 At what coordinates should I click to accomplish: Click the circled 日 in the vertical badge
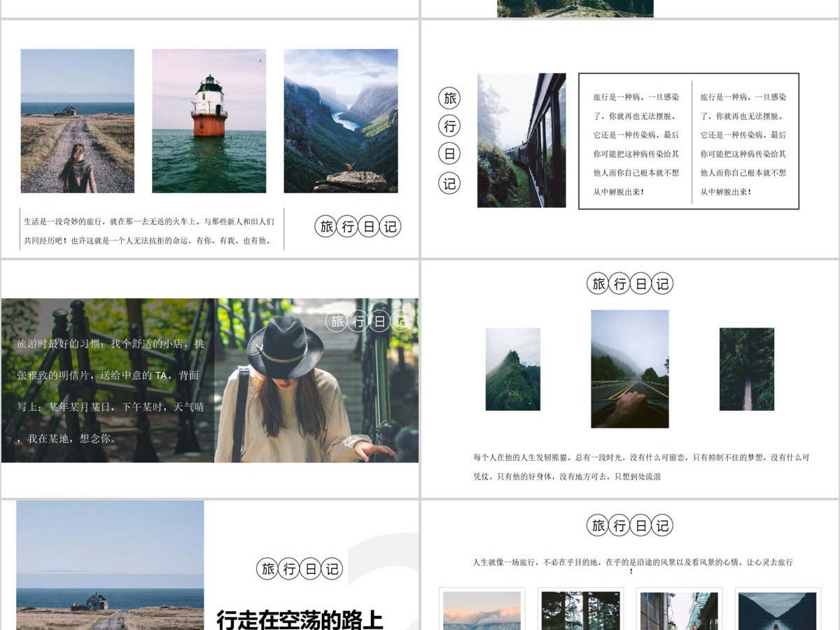(449, 155)
